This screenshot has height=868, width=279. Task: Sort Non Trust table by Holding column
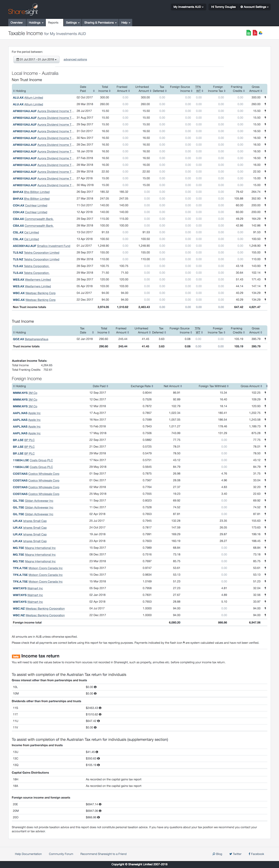pyautogui.click(x=19, y=91)
